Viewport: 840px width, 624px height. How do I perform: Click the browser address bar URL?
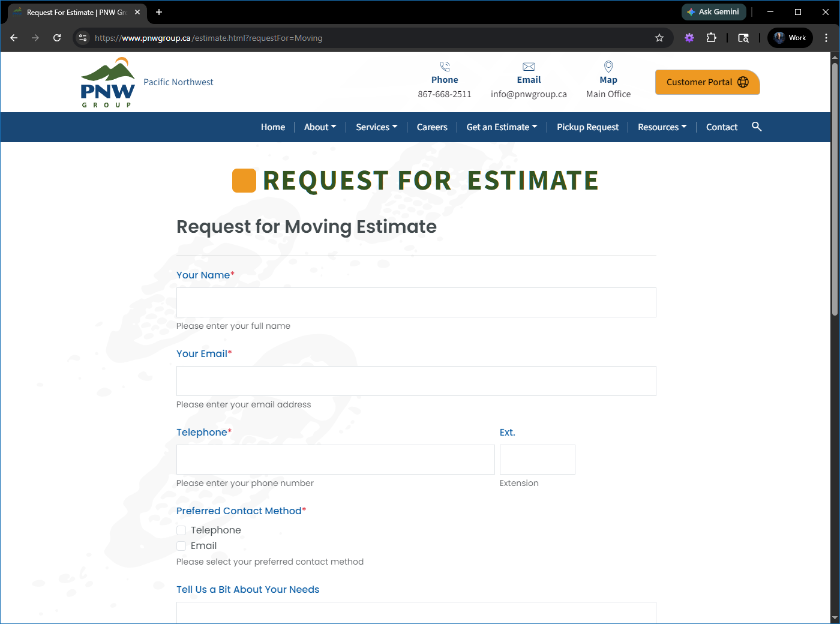(209, 38)
